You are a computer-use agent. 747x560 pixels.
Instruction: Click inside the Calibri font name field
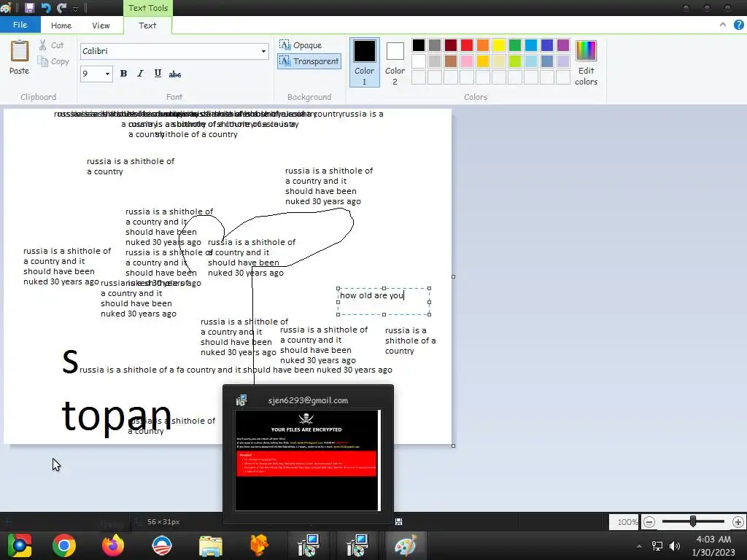[169, 51]
